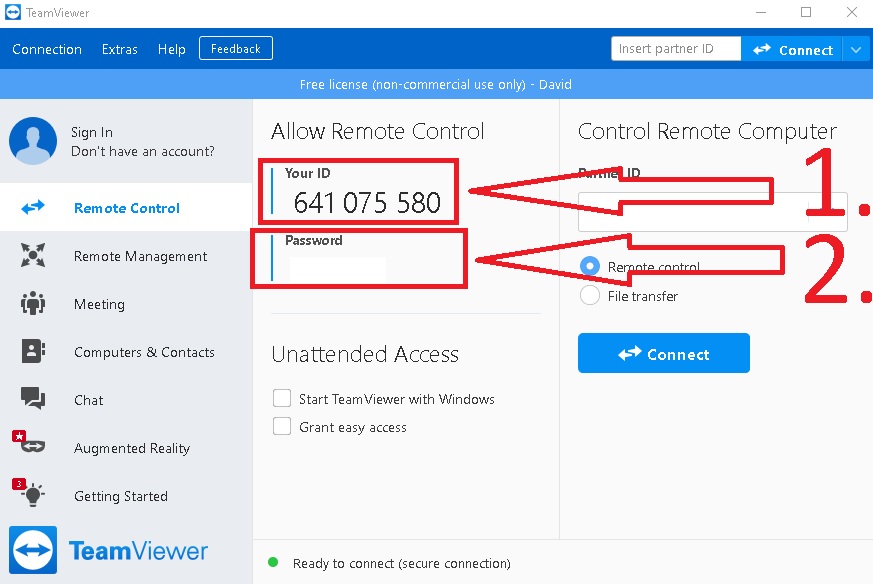873x584 pixels.
Task: Click the Password value field
Action: [338, 268]
